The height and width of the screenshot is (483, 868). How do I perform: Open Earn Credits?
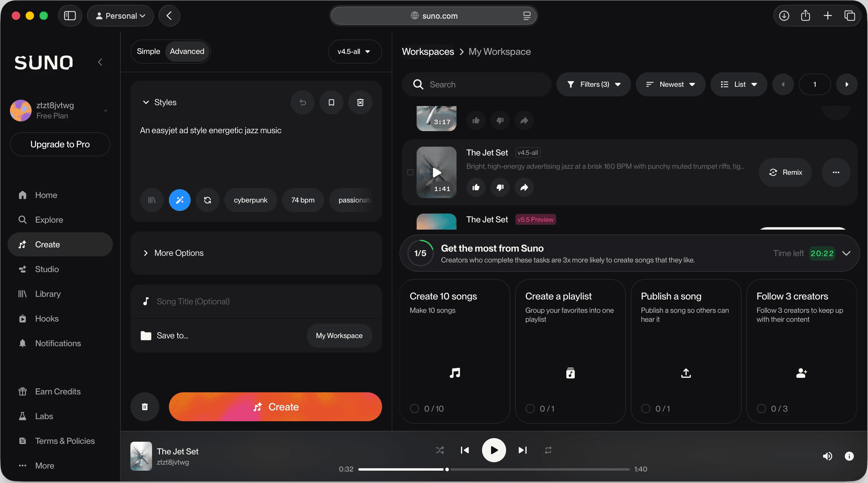[60, 391]
